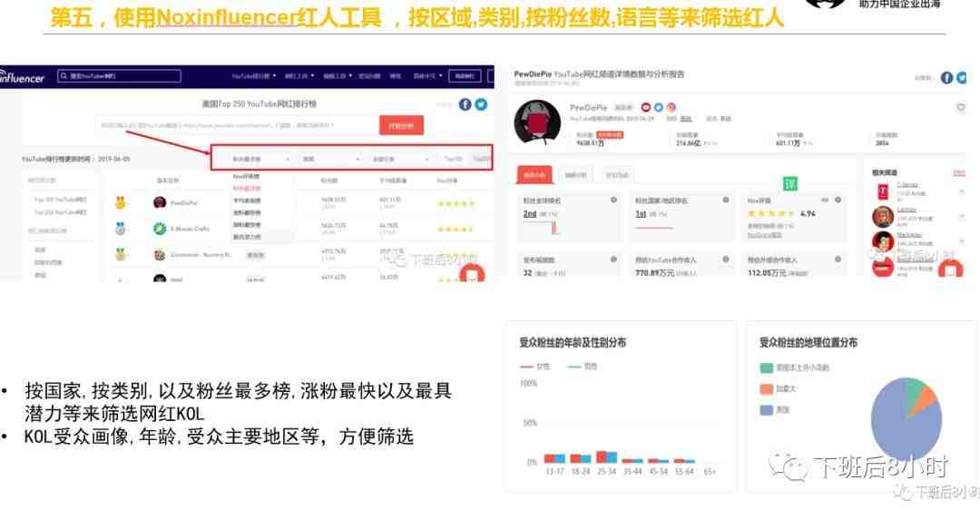Click the red analyze button next to the URL field

pos(401,125)
